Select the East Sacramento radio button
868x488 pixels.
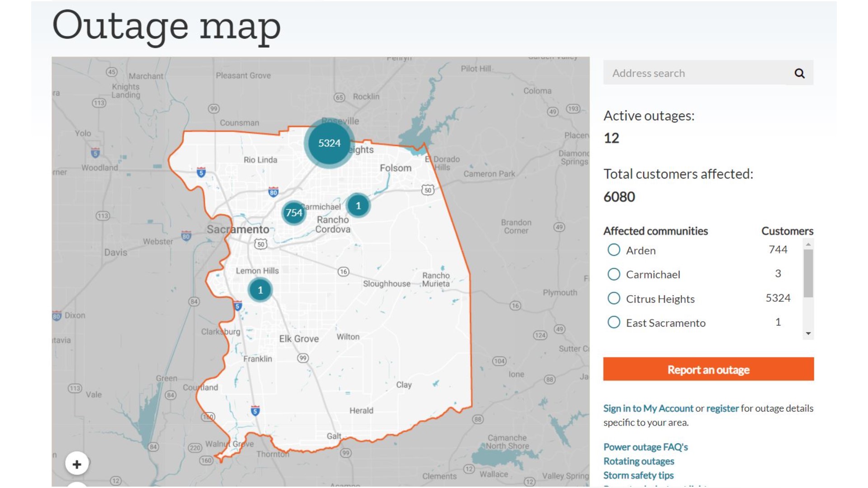pos(613,323)
